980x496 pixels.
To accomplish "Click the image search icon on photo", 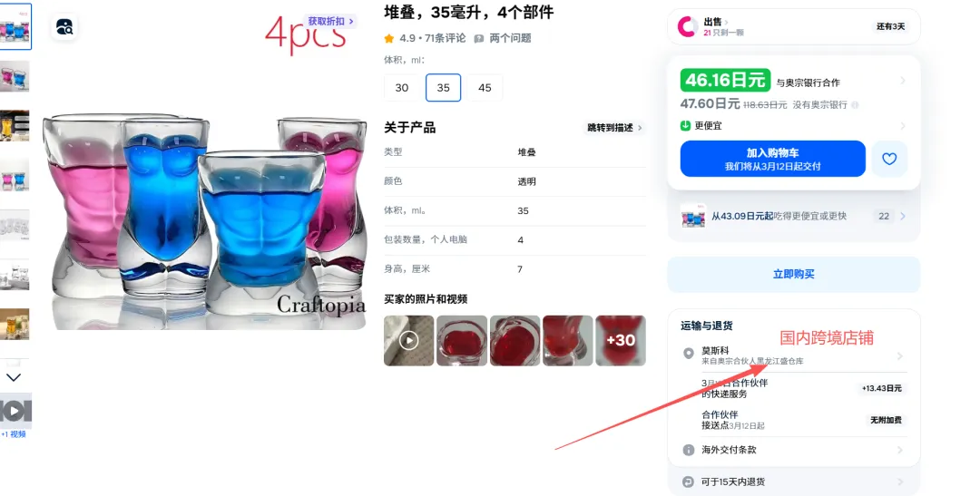I will tap(64, 27).
